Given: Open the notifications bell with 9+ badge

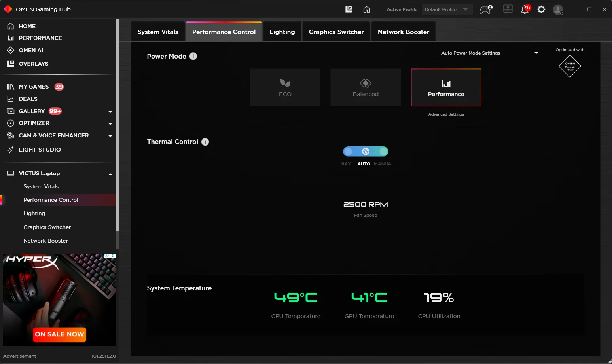Looking at the screenshot, I should coord(526,9).
